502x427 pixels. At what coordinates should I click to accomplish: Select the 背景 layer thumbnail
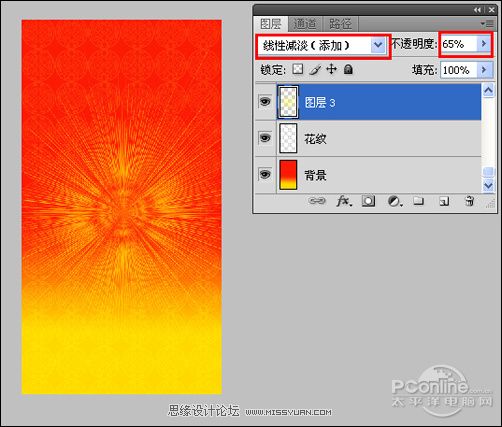pyautogui.click(x=288, y=174)
